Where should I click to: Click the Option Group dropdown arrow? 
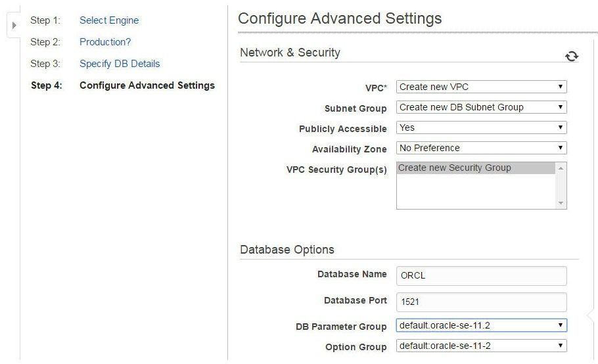tap(561, 346)
